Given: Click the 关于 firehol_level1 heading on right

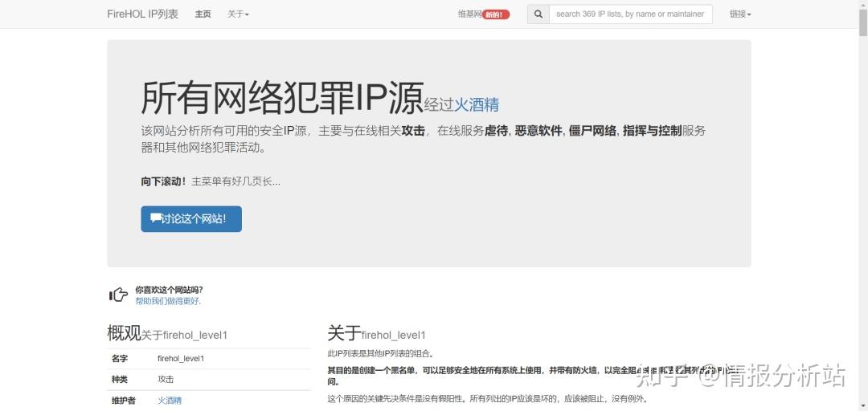Looking at the screenshot, I should (x=376, y=333).
